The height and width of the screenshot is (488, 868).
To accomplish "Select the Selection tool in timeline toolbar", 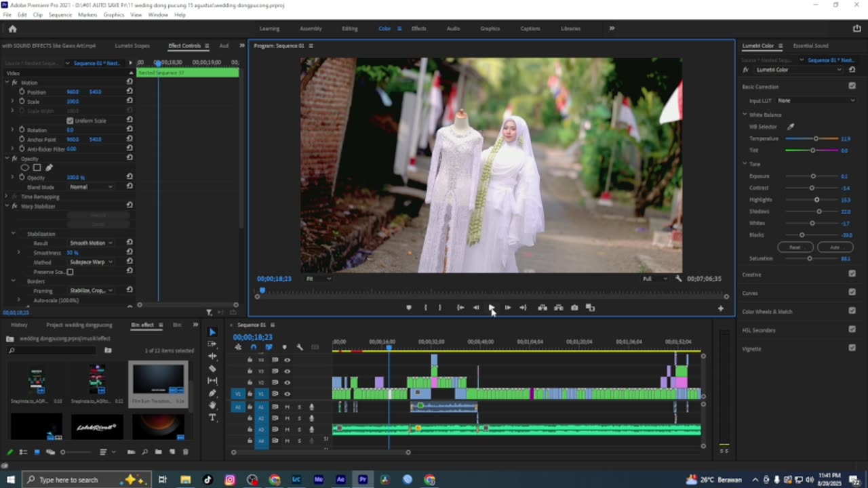I will click(x=212, y=332).
